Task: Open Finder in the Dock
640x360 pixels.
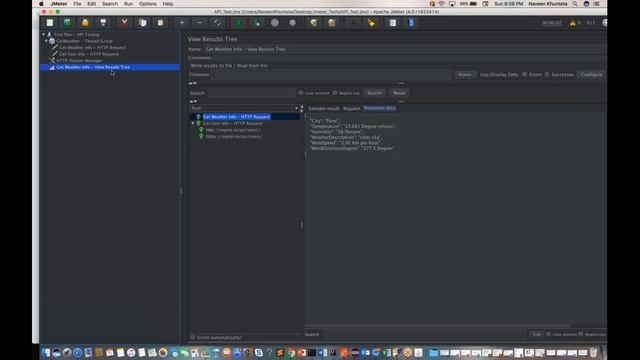Action: pyautogui.click(x=46, y=353)
